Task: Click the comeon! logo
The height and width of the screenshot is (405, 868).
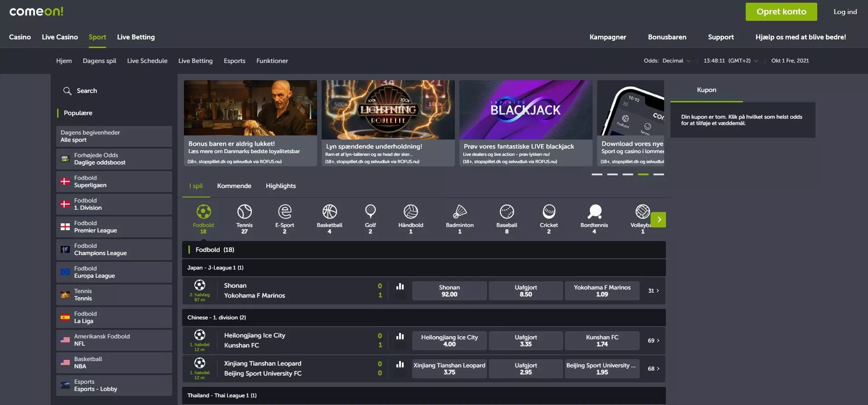Action: coord(36,11)
